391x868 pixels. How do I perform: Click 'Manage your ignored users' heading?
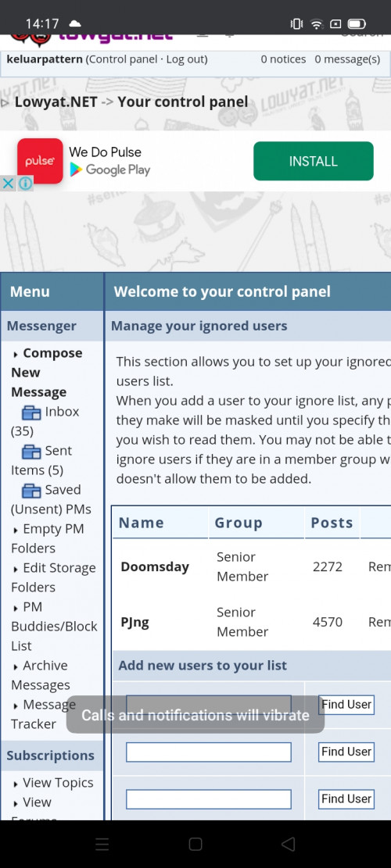199,326
